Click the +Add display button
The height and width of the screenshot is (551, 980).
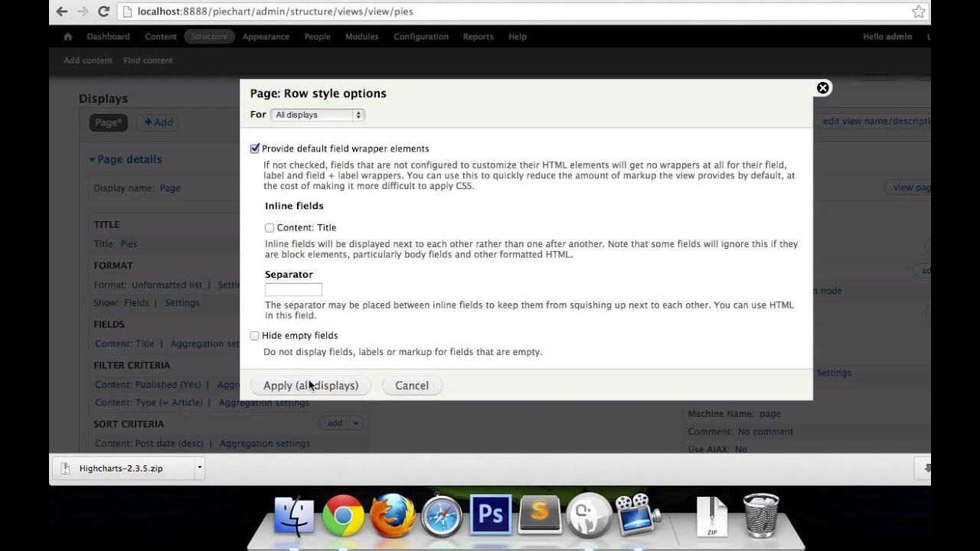pos(158,122)
